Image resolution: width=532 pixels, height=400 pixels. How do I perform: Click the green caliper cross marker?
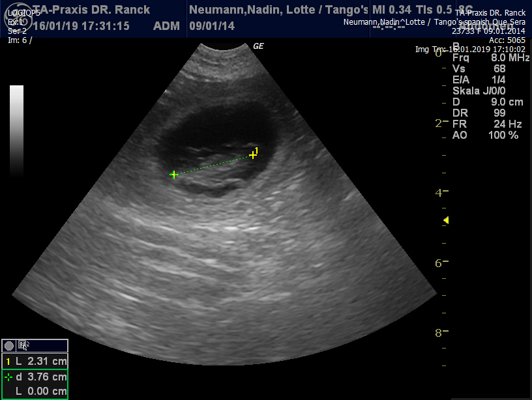click(173, 175)
